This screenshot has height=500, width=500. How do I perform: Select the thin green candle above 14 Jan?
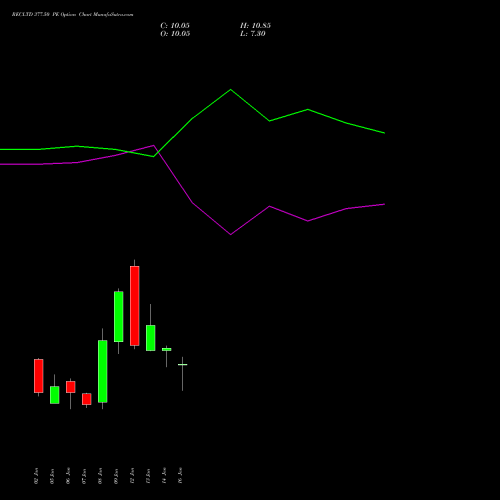point(167,349)
